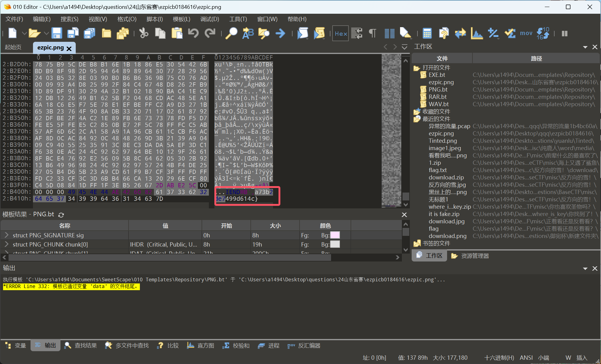Viewport: 601px width, 364px height.
Task: Open a file using the folder icon
Action: click(34, 33)
